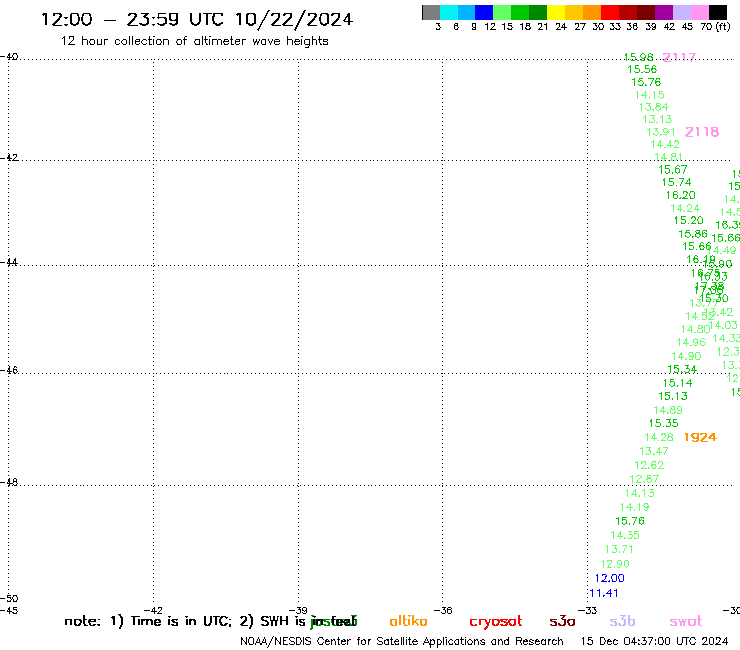Viewport: 740px width, 650px height.
Task: Click the gray swatch in the color scale
Action: point(431,12)
